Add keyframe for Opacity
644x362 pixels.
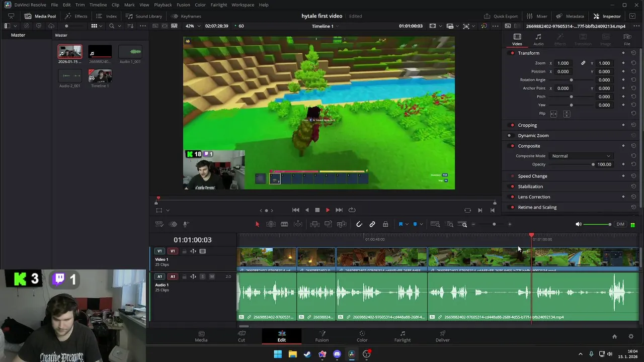point(623,164)
